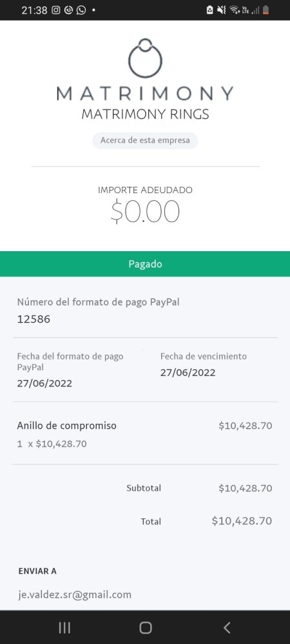Tap the Fecha de vencimiento date
290x644 pixels.
click(x=188, y=372)
